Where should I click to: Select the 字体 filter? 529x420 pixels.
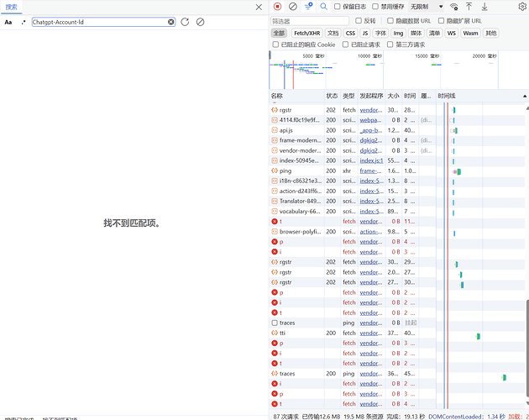coord(380,33)
